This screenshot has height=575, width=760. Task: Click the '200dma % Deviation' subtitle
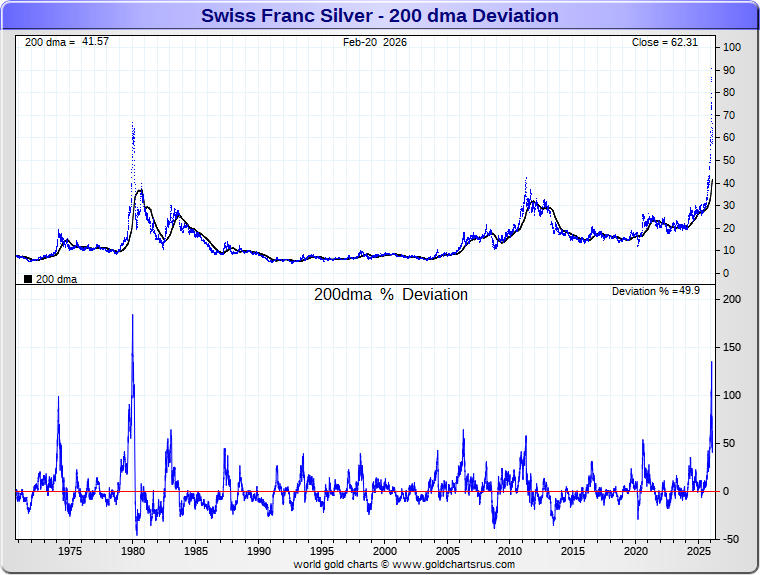click(391, 294)
